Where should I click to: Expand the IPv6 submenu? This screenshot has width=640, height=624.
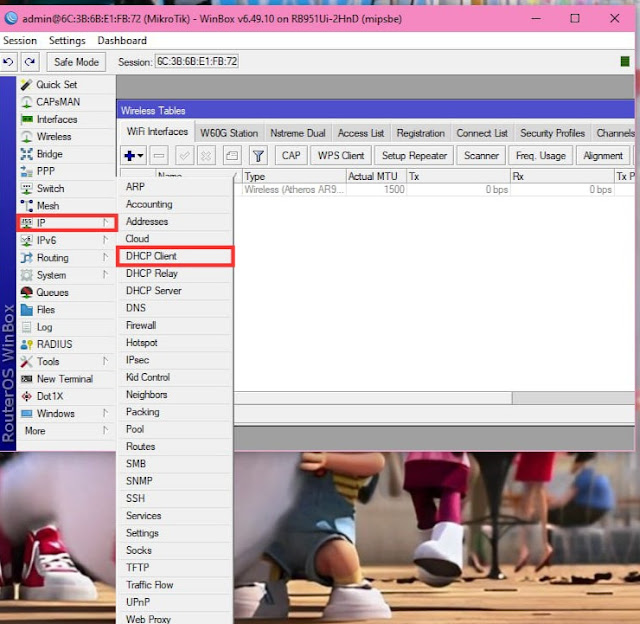point(66,240)
